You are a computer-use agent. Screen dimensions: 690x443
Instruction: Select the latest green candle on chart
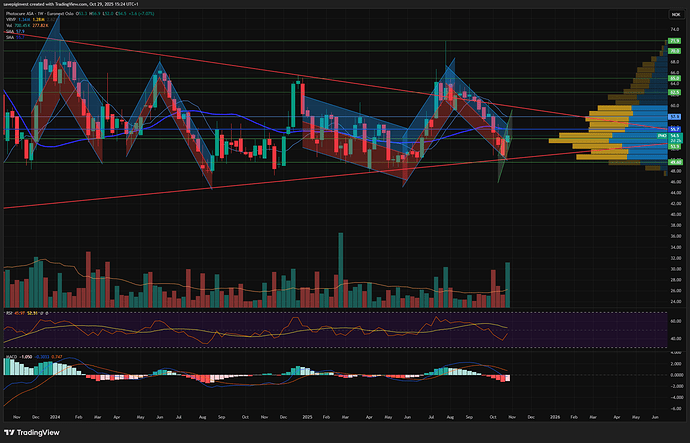[x=508, y=138]
